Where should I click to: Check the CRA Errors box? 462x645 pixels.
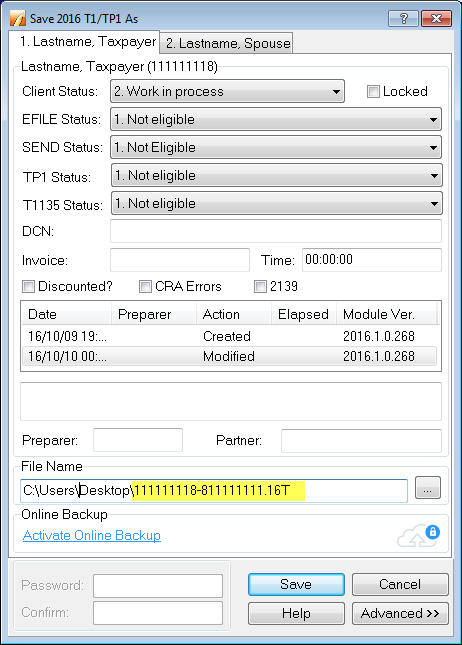click(145, 286)
